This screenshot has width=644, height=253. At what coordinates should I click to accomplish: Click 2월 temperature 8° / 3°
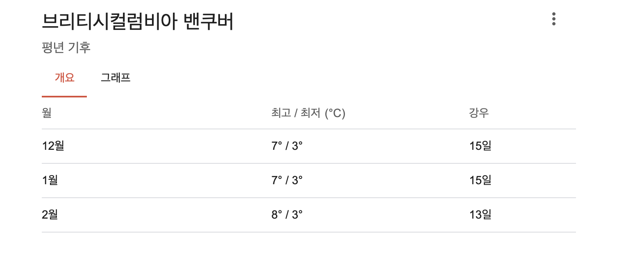click(287, 215)
